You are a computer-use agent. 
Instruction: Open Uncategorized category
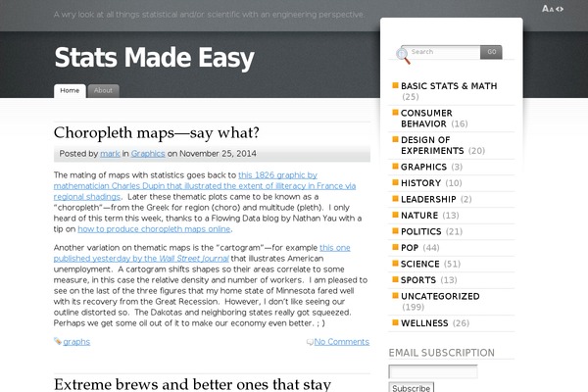coord(440,296)
